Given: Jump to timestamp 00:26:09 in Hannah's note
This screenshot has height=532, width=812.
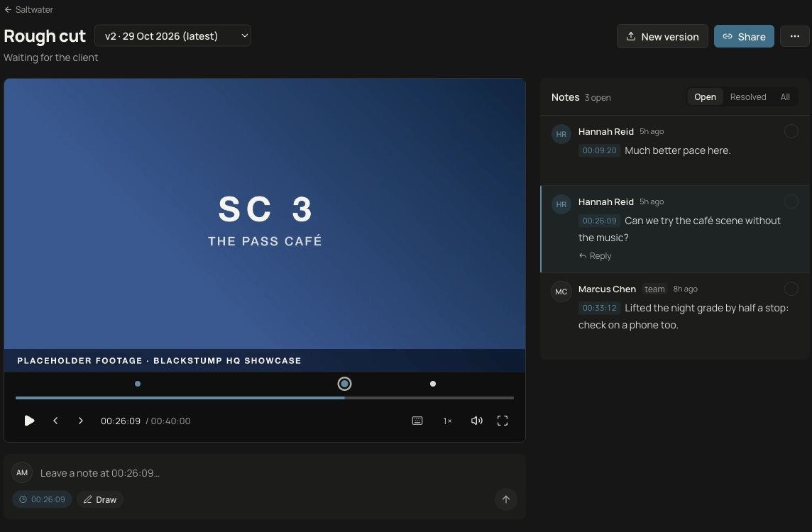Looking at the screenshot, I should (x=599, y=221).
